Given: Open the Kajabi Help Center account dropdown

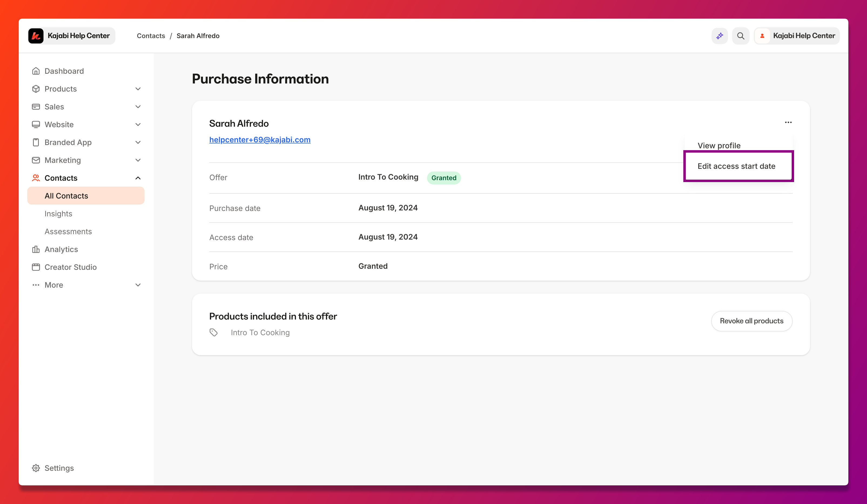Looking at the screenshot, I should coord(797,36).
